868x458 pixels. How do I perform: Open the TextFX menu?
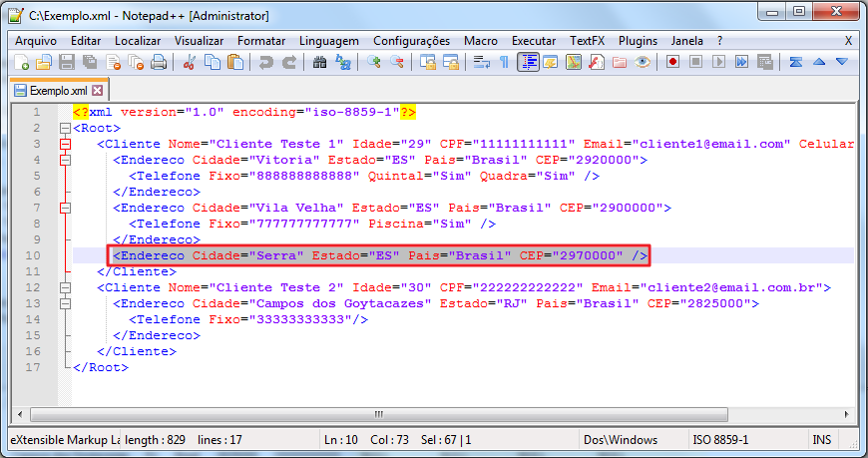pos(588,41)
